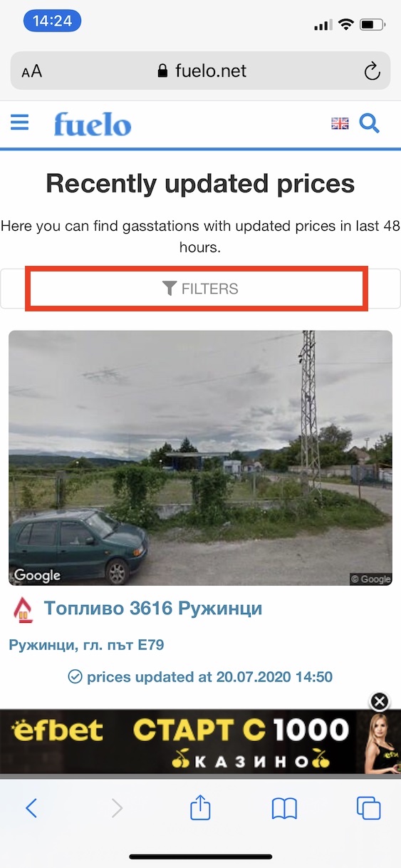The width and height of the screenshot is (401, 868).
Task: Open the Safari share sheet
Action: pos(201,807)
